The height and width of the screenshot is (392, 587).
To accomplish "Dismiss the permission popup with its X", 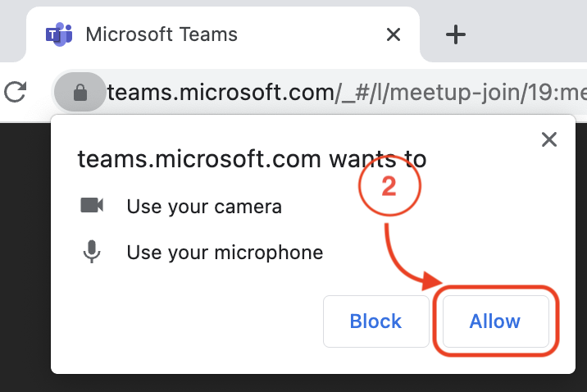I will [549, 139].
